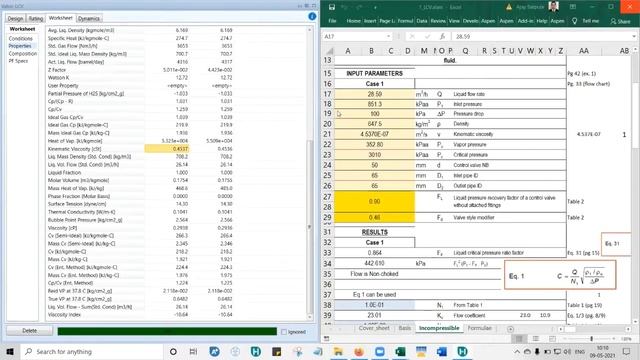The width and height of the screenshot is (640, 360).
Task: Open Firefox from the taskbar
Action: 359,351
